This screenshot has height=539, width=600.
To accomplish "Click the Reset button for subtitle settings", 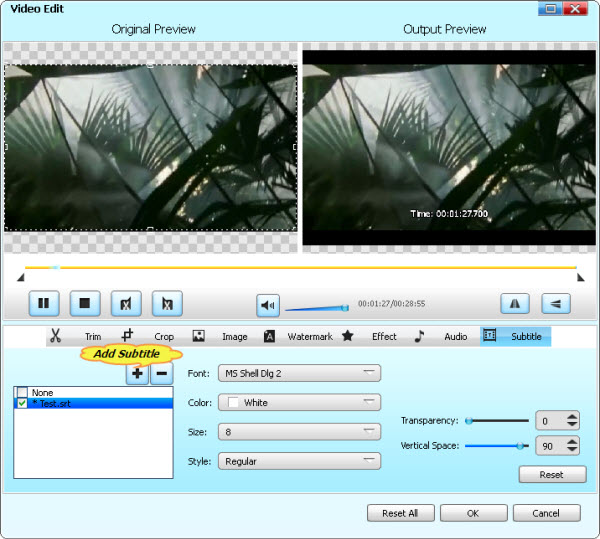I will coord(552,474).
